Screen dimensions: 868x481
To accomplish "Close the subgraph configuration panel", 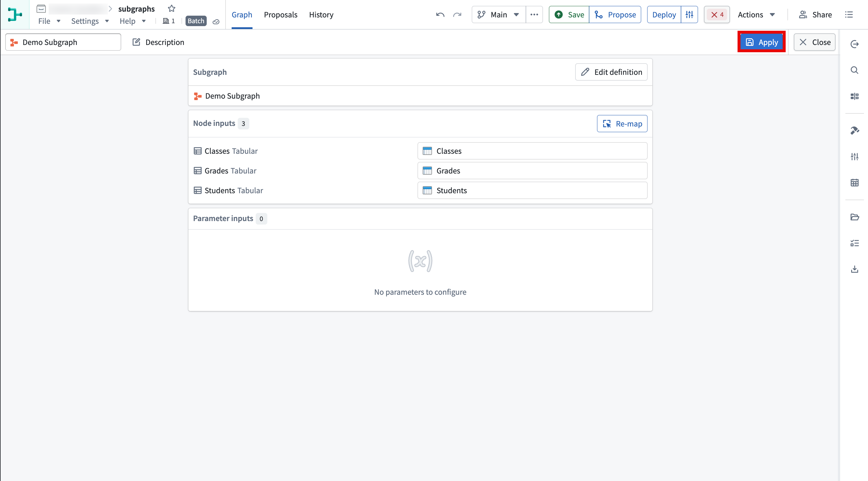I will click(814, 42).
